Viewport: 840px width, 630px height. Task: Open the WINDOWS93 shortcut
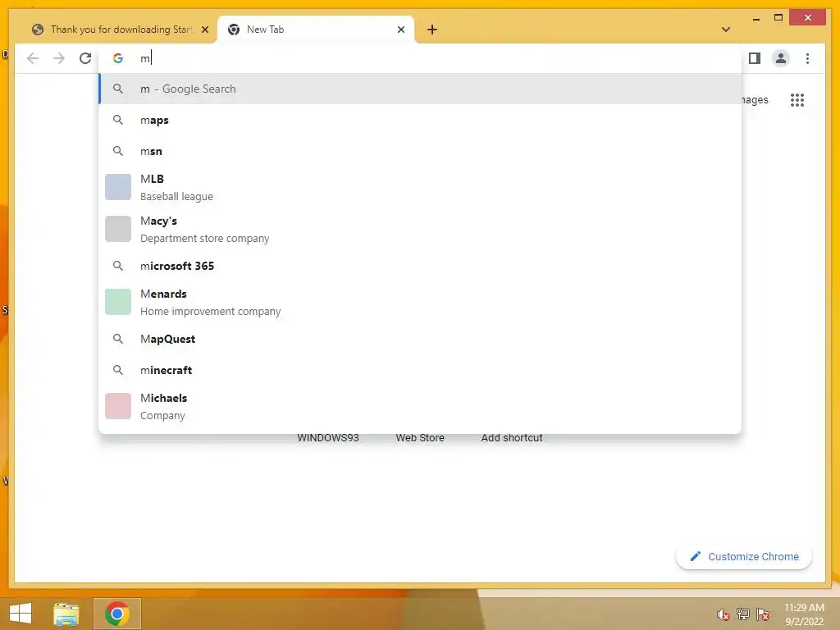[x=328, y=438]
